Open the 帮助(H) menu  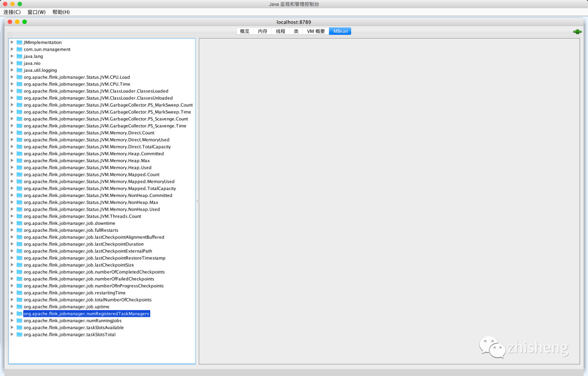coord(61,12)
